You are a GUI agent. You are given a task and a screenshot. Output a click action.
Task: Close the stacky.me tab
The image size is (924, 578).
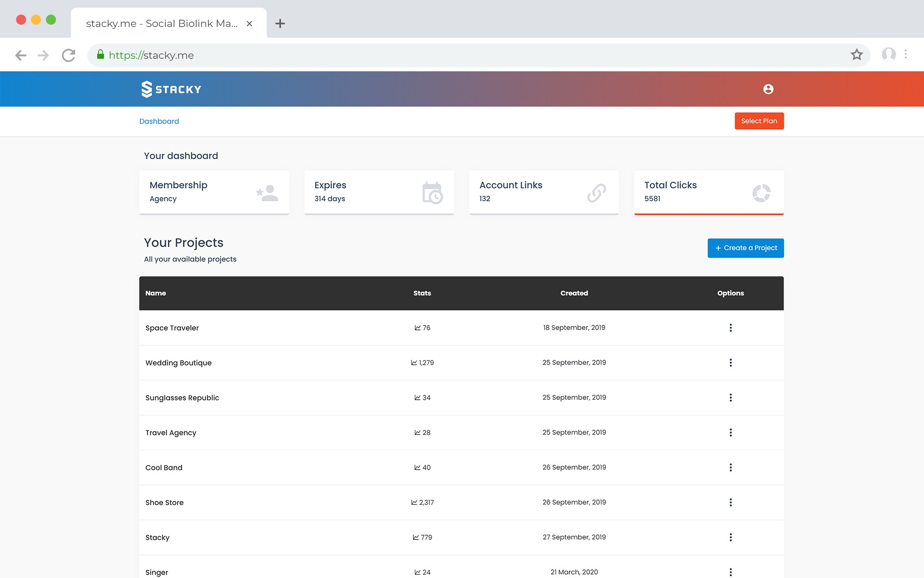[249, 24]
